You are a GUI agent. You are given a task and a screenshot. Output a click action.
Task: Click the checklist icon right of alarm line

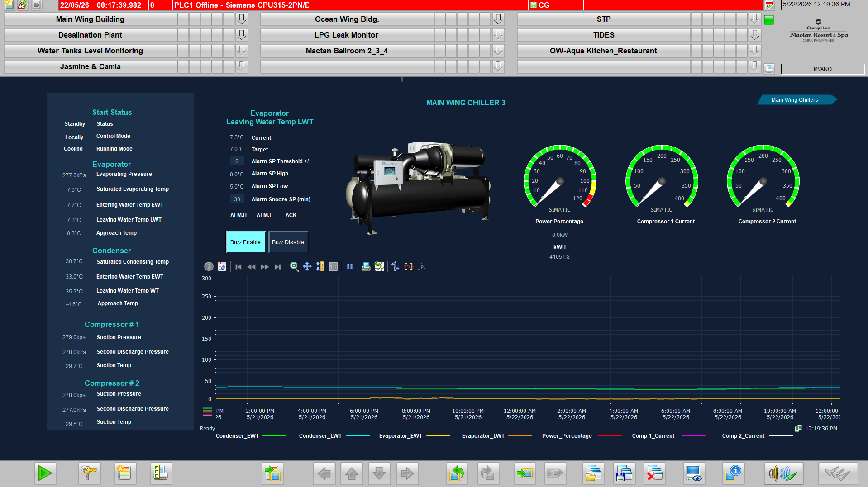click(769, 5)
